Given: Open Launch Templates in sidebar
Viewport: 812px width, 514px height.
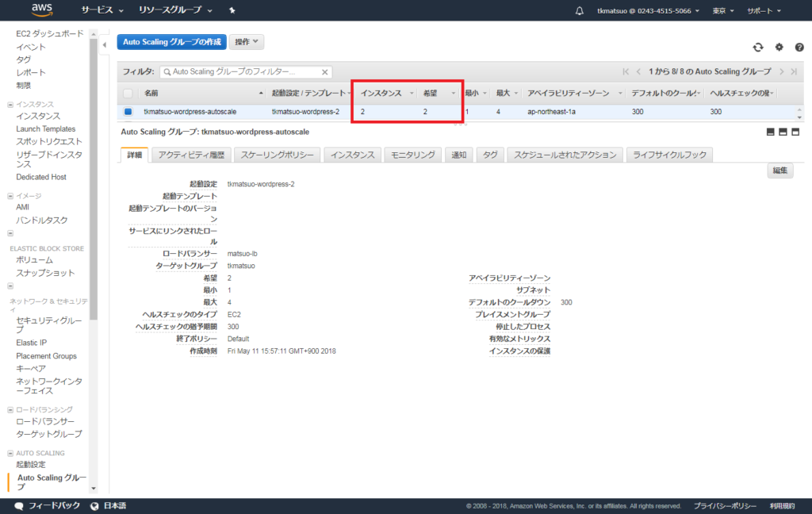Looking at the screenshot, I should pos(45,129).
